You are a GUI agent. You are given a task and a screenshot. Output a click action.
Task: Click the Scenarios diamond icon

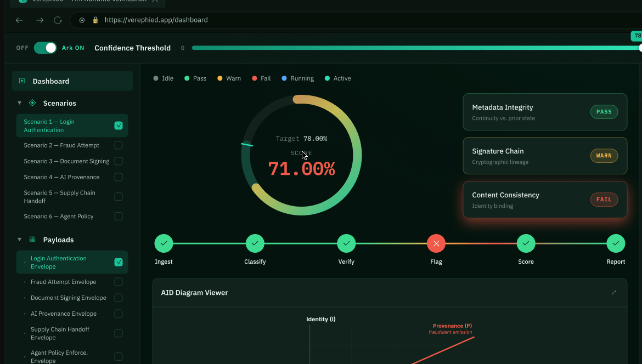(32, 103)
